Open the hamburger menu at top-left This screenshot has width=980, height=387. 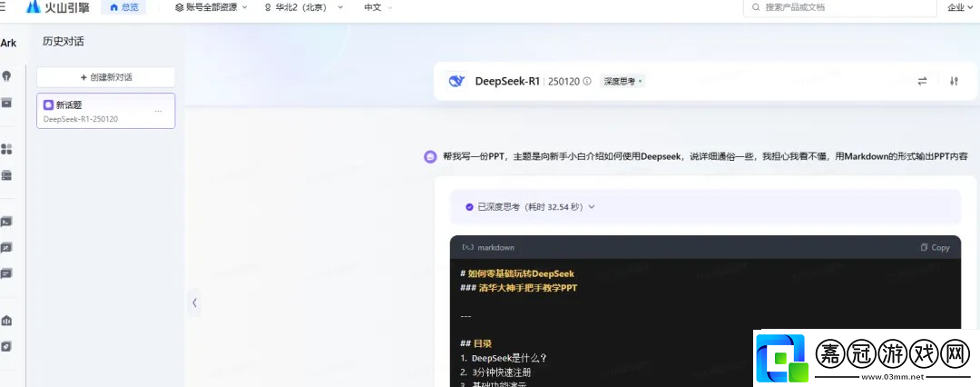coord(3,7)
